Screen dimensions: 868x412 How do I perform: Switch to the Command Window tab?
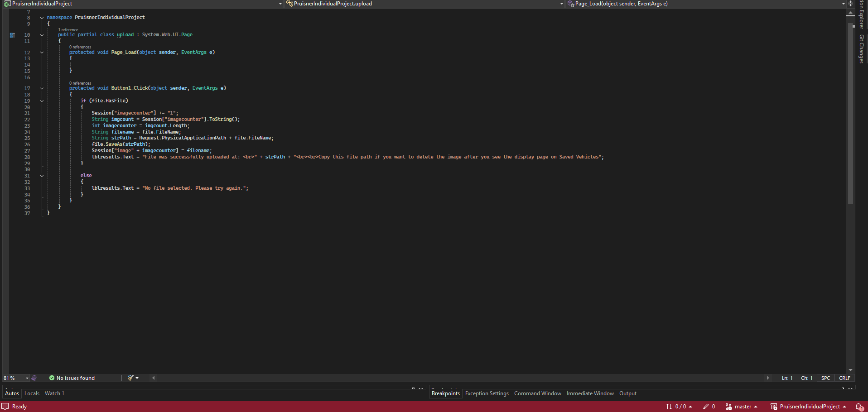point(538,393)
